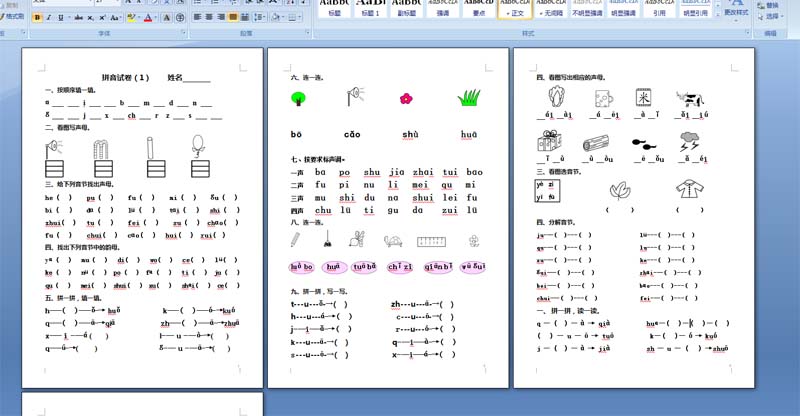Screen dimensions: 800x416
Task: Toggle italic formatting
Action: (49, 17)
